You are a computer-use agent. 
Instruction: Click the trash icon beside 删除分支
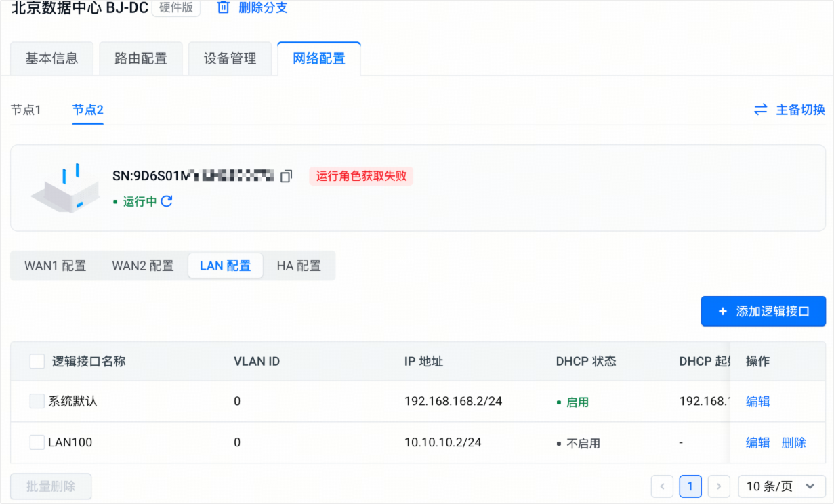coord(223,8)
